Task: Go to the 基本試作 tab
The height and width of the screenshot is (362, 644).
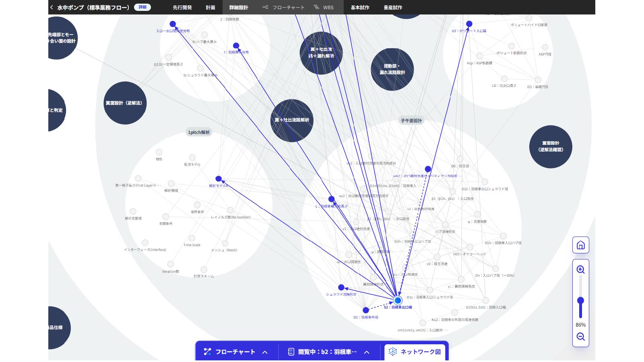Action: coord(360,7)
